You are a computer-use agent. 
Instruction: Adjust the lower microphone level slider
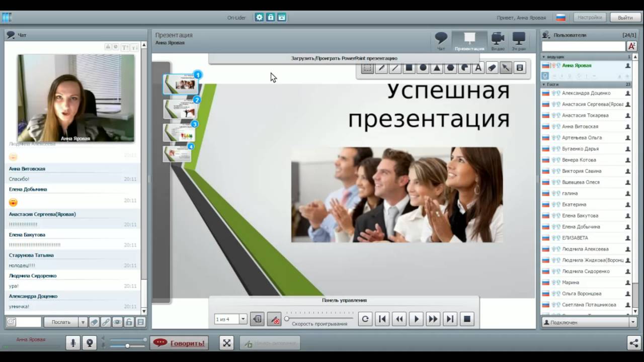128,346
